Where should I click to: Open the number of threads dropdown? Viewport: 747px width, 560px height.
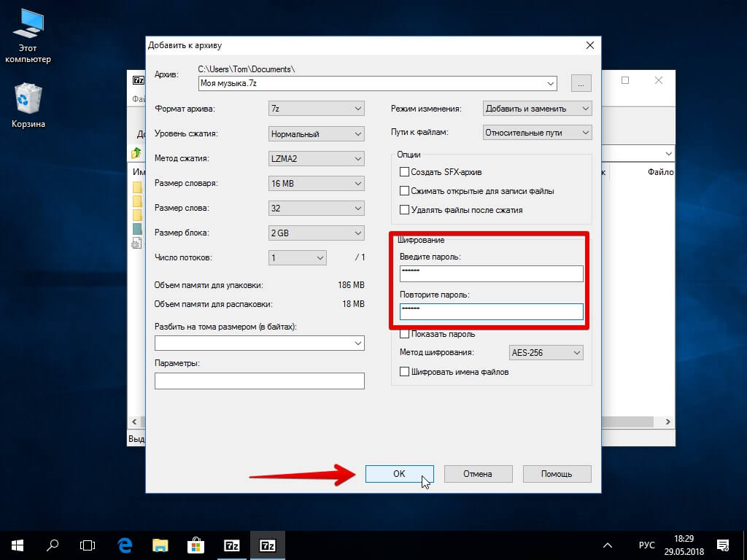coord(298,257)
